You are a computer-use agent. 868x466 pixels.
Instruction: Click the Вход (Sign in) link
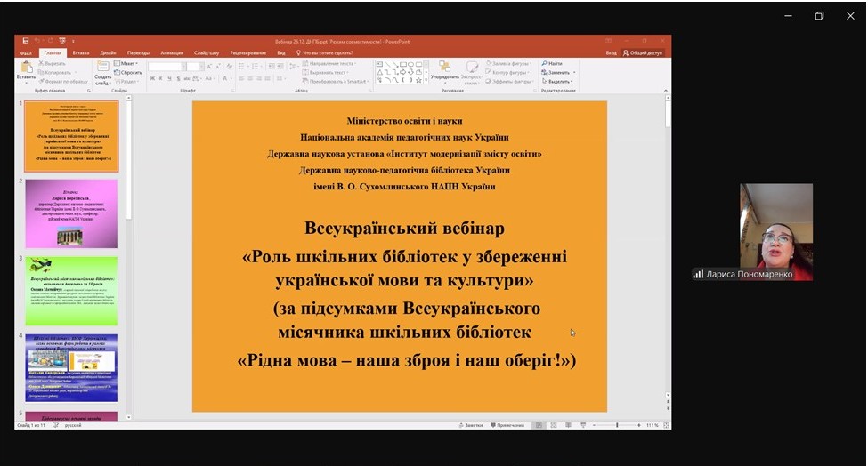(x=611, y=52)
